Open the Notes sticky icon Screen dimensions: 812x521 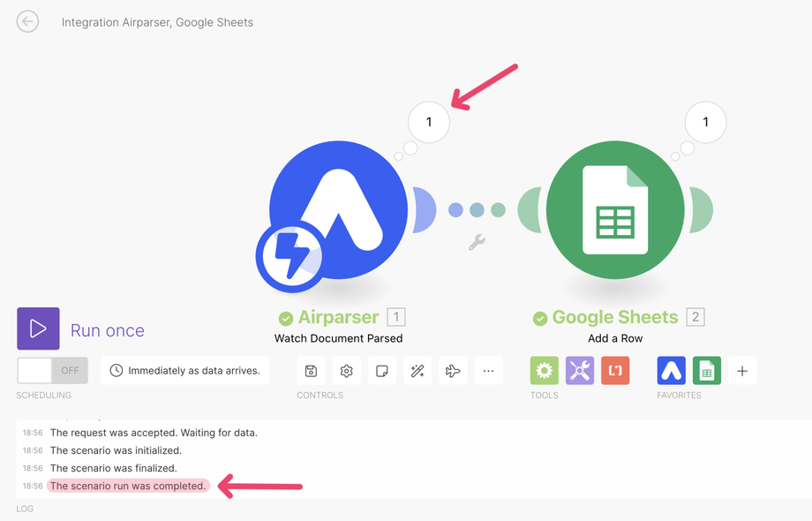381,371
